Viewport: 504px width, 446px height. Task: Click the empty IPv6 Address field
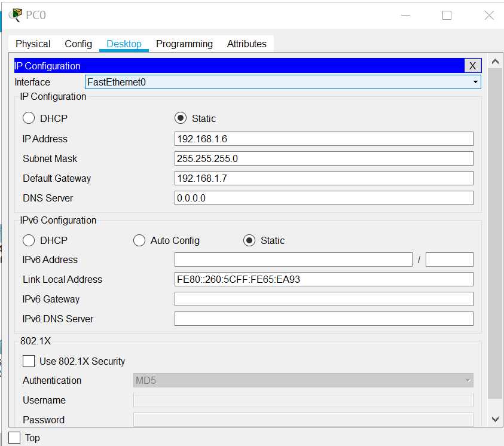[x=294, y=259]
